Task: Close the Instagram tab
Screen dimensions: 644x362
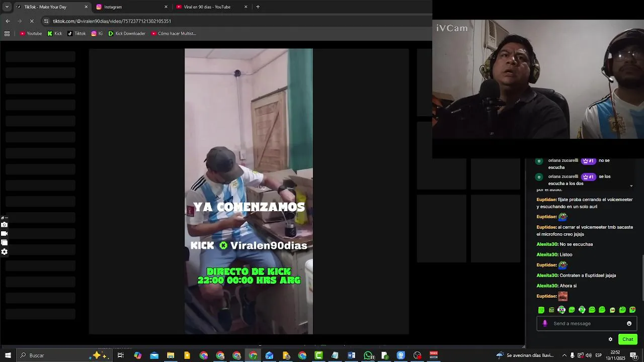Action: (x=166, y=7)
